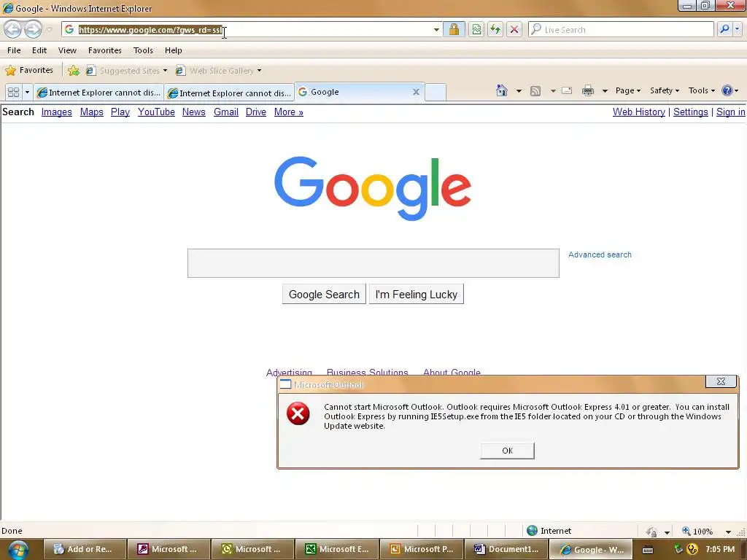This screenshot has height=560, width=747.
Task: Click OK in Microsoft Outlook error dialog
Action: 508,451
